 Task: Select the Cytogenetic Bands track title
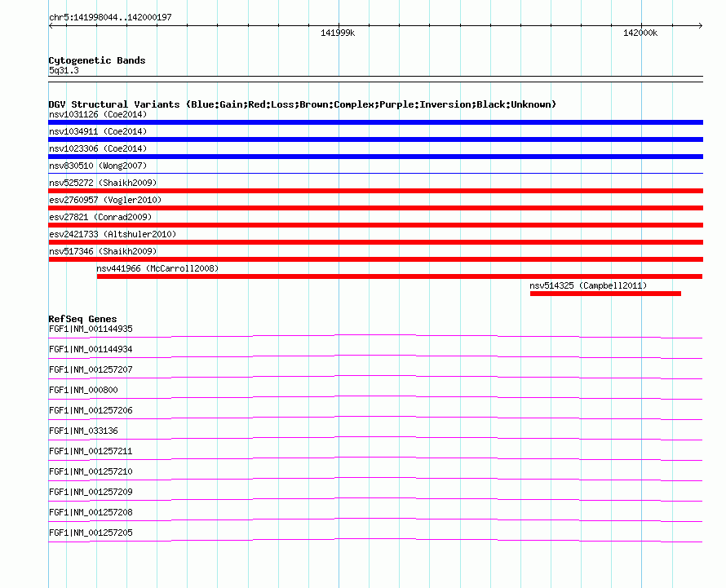(97, 60)
